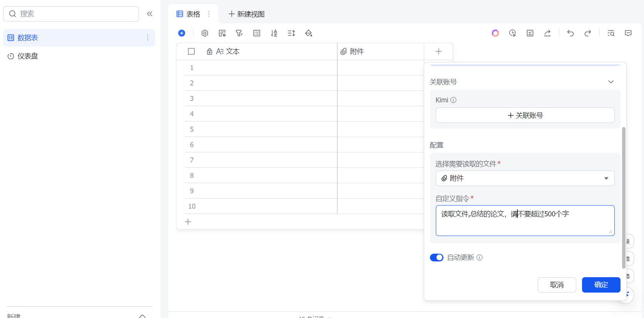Click the 取消 button
Viewport: 644px width, 318px height.
point(557,285)
